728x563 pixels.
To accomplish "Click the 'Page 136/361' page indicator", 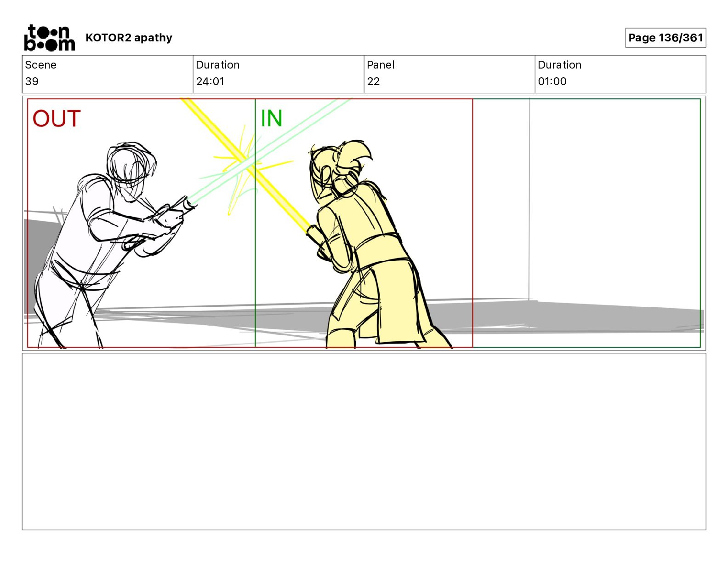I will coord(665,38).
